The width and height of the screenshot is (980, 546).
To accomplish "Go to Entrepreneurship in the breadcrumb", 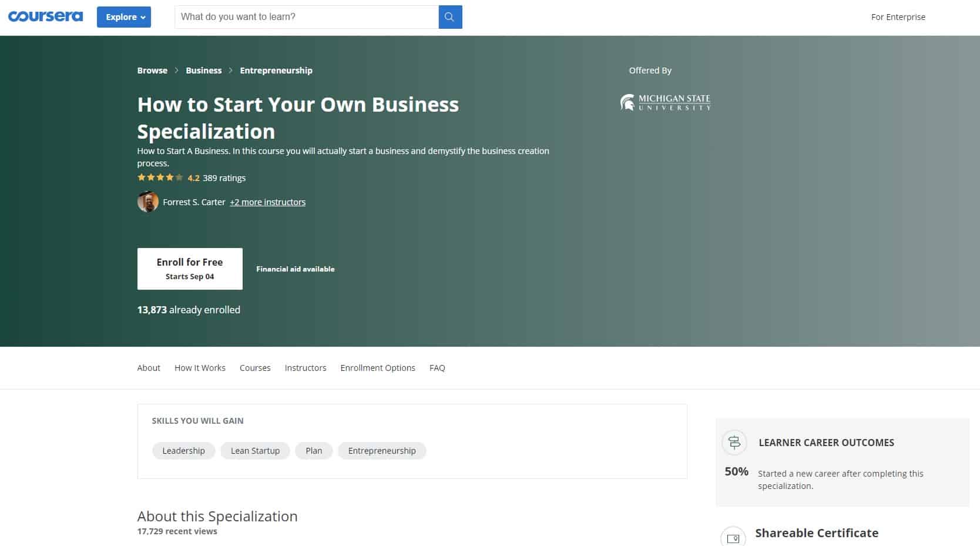I will click(x=276, y=71).
